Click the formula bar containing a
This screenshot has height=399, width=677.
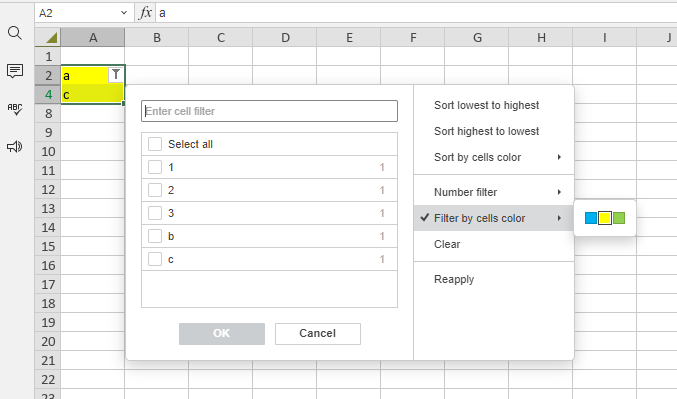[416, 13]
